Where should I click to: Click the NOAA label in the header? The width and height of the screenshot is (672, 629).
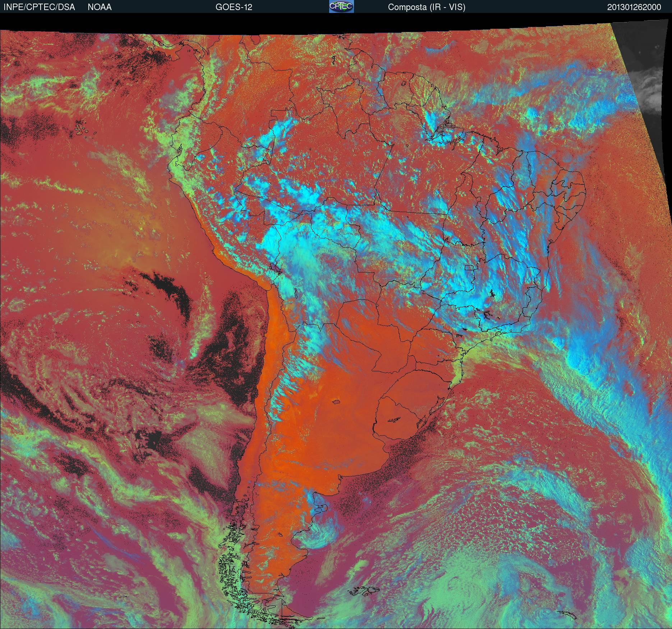pos(100,7)
